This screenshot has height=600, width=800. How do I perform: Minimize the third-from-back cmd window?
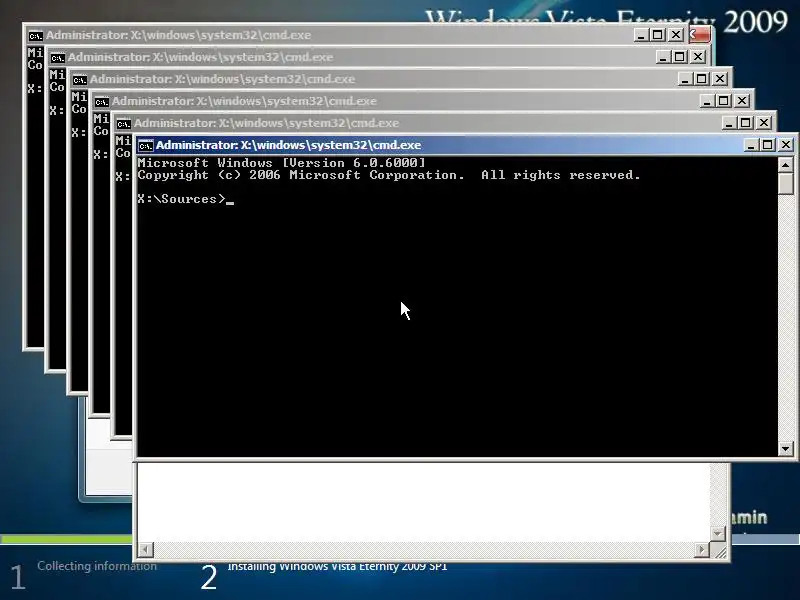[x=685, y=79]
